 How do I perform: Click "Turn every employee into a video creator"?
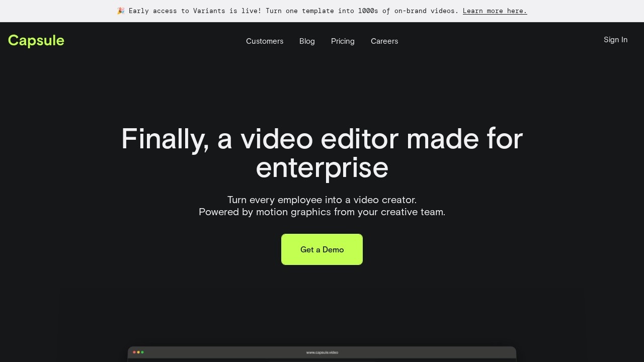click(x=322, y=200)
